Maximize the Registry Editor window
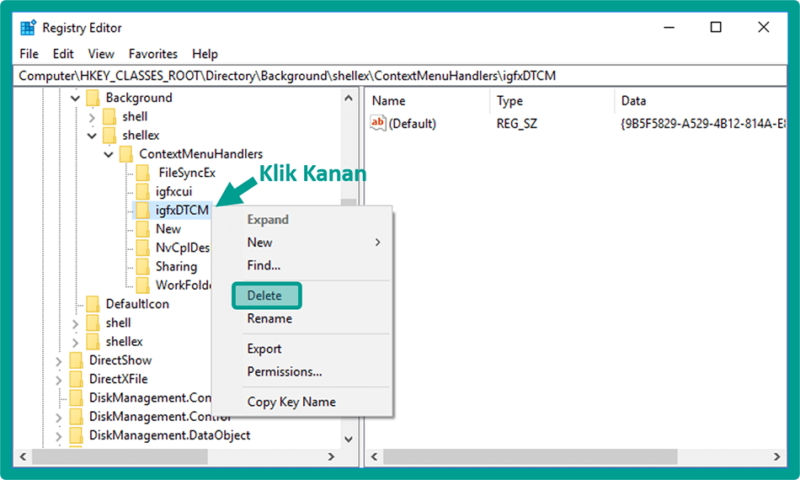Image resolution: width=800 pixels, height=480 pixels. (x=716, y=27)
